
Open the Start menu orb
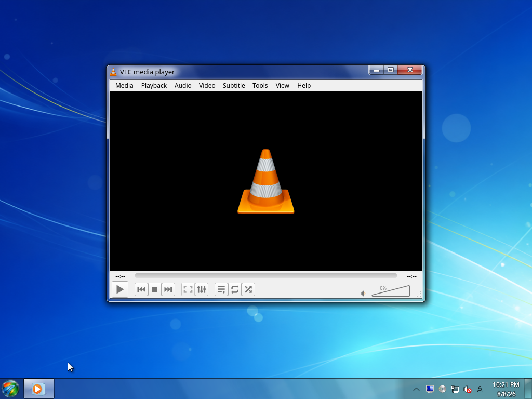[x=10, y=389]
